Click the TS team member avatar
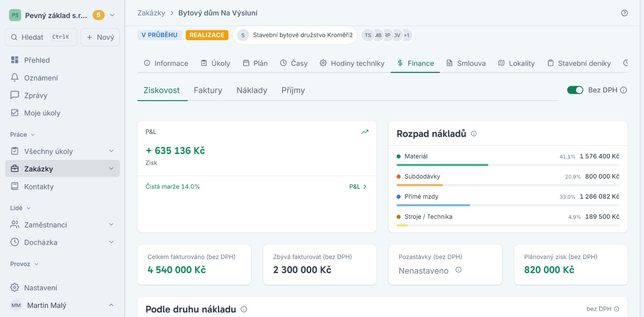 pyautogui.click(x=368, y=35)
